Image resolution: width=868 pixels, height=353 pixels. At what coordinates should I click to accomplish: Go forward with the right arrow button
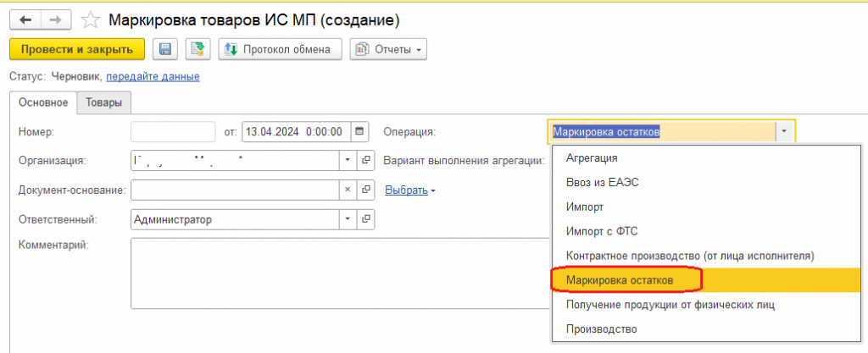coord(56,19)
